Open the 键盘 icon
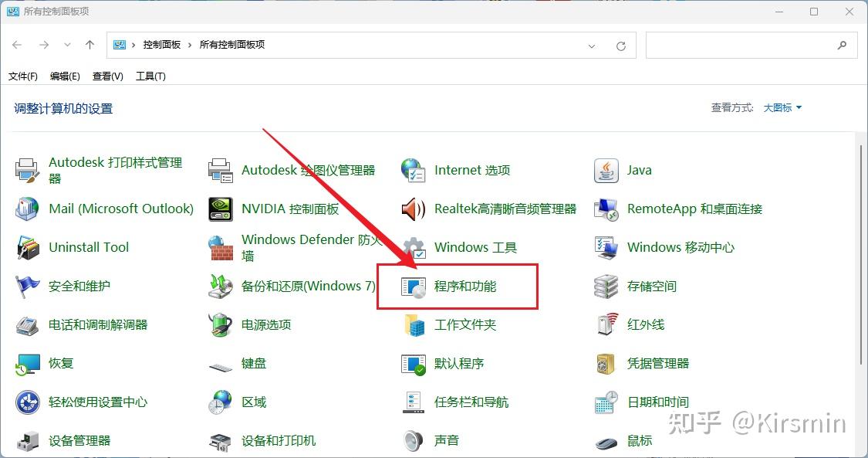 coord(221,366)
